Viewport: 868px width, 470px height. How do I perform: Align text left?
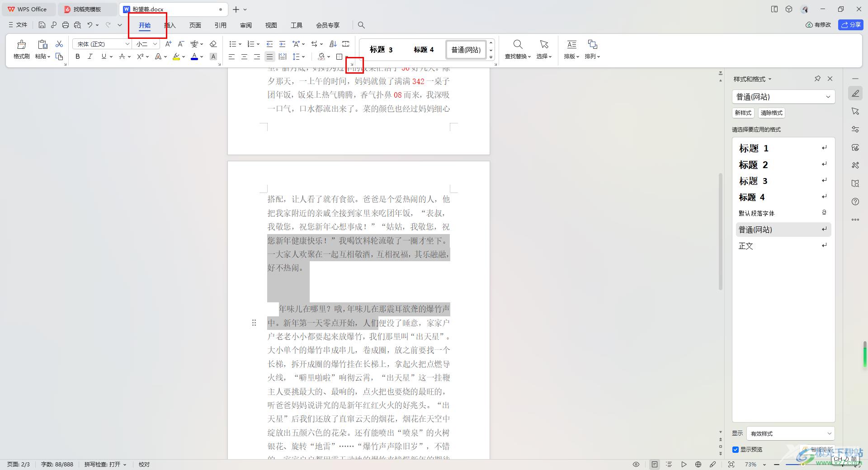point(231,56)
